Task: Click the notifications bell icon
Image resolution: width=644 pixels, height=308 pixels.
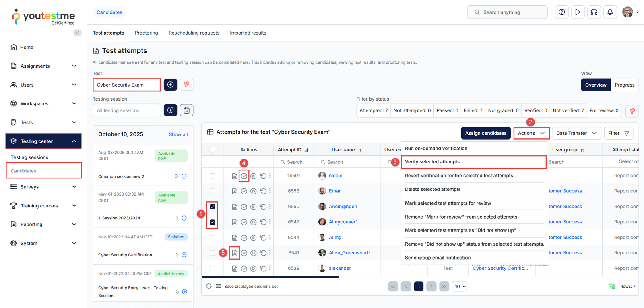Action: (x=610, y=12)
